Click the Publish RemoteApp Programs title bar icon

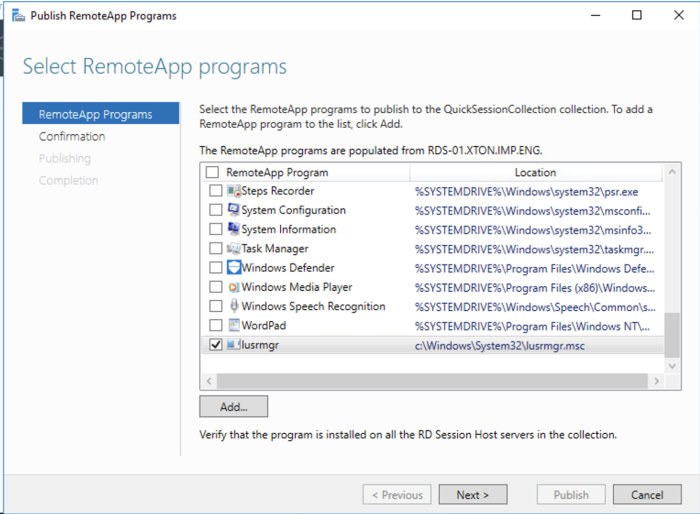pyautogui.click(x=18, y=16)
